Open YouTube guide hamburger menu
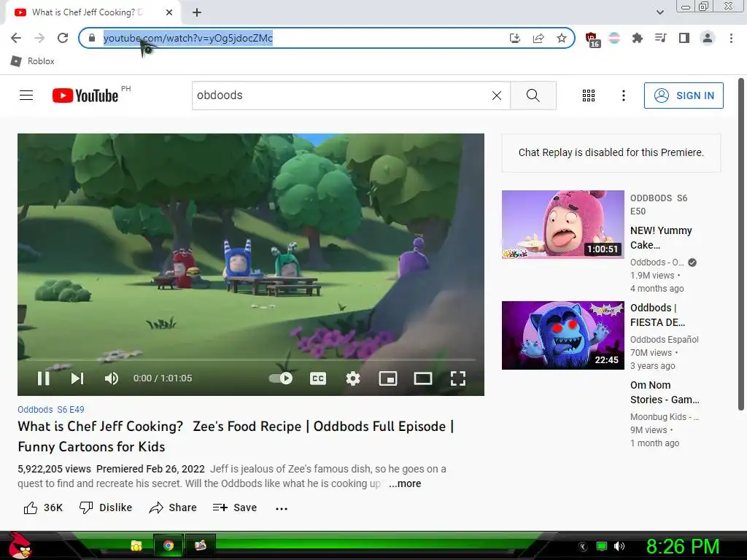The image size is (747, 560). click(x=26, y=96)
